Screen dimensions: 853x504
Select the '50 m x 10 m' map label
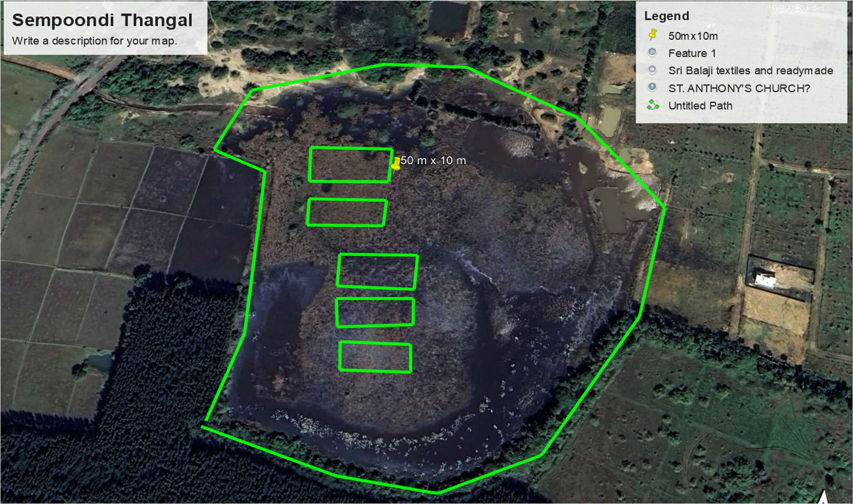433,160
